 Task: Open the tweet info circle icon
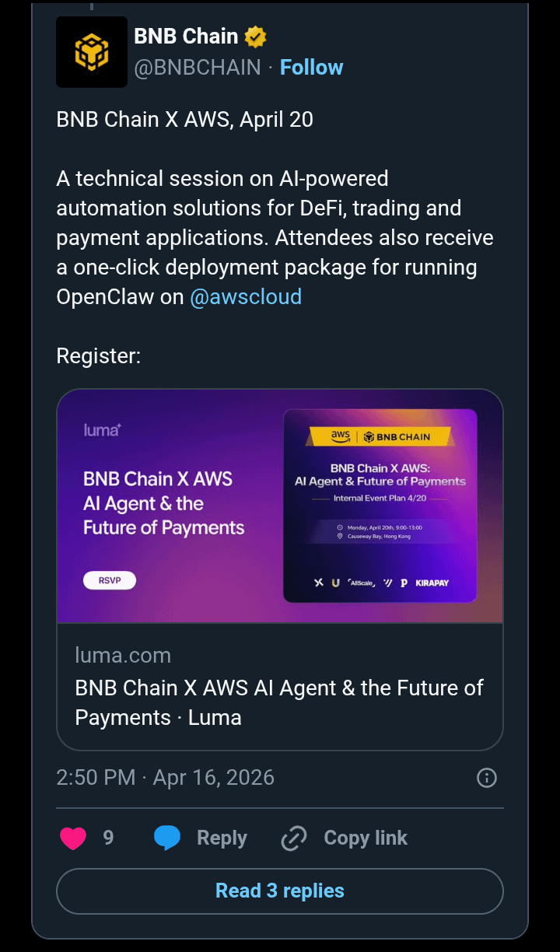pyautogui.click(x=487, y=778)
